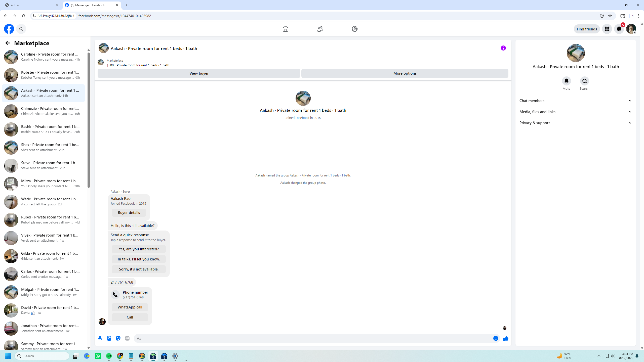Send a thumbs-up like

pyautogui.click(x=506, y=338)
